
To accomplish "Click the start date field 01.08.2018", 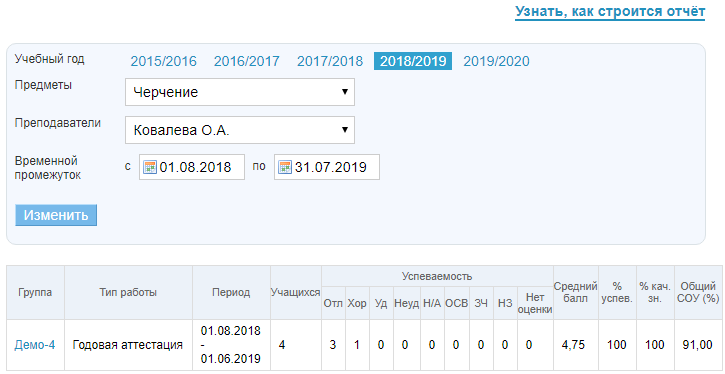I will pyautogui.click(x=192, y=167).
